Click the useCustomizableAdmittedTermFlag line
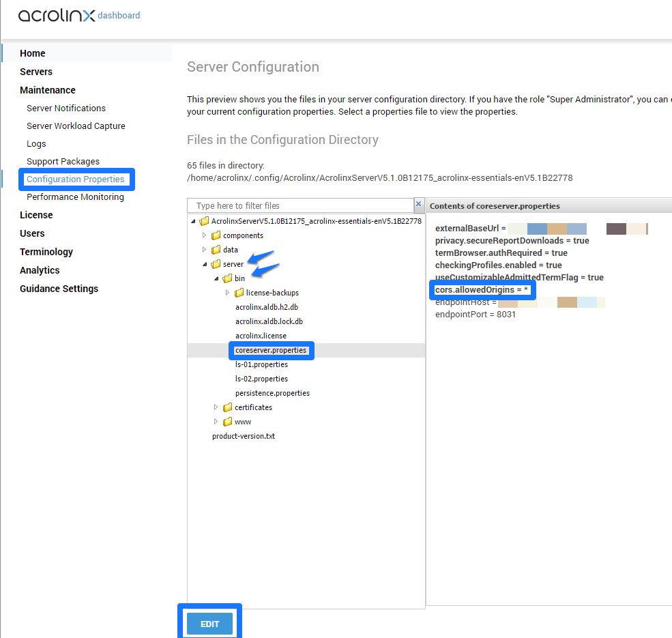This screenshot has height=638, width=672. click(519, 278)
